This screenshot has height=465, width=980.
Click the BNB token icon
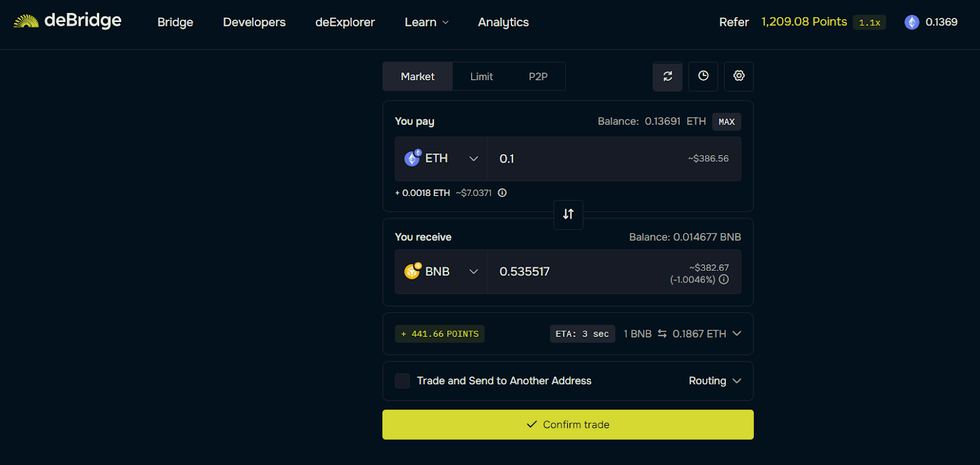[x=413, y=271]
